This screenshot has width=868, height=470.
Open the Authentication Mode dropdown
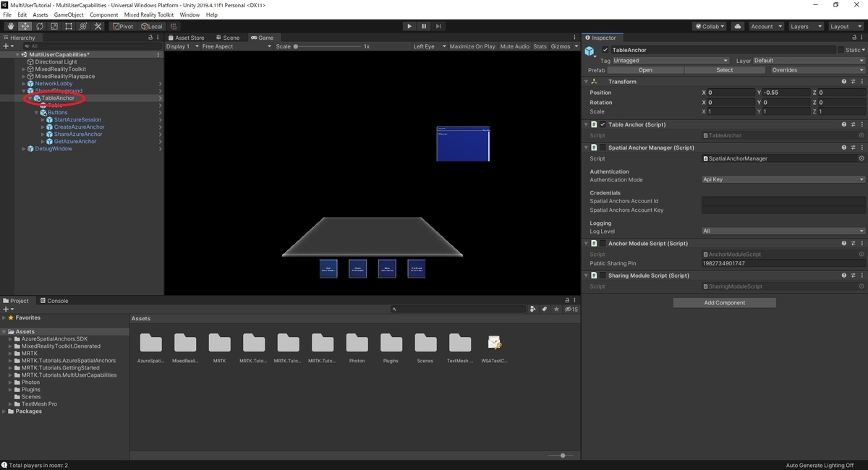pos(783,179)
